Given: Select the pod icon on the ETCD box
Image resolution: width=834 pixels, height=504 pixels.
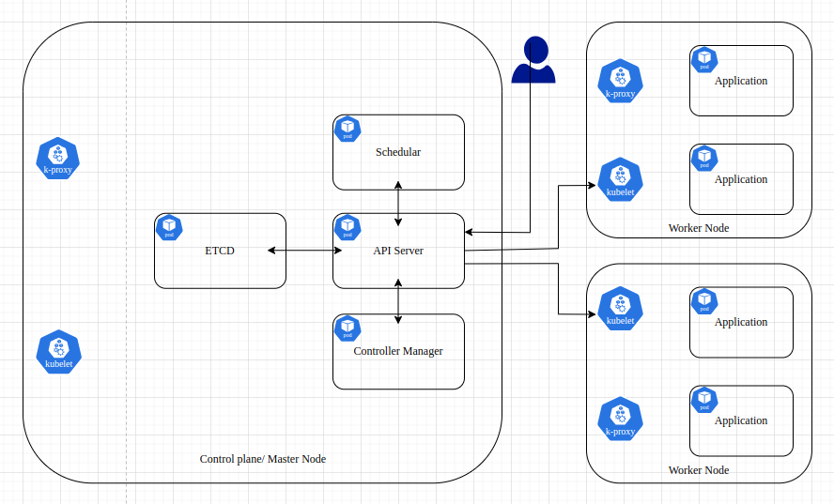Looking at the screenshot, I should (x=169, y=227).
